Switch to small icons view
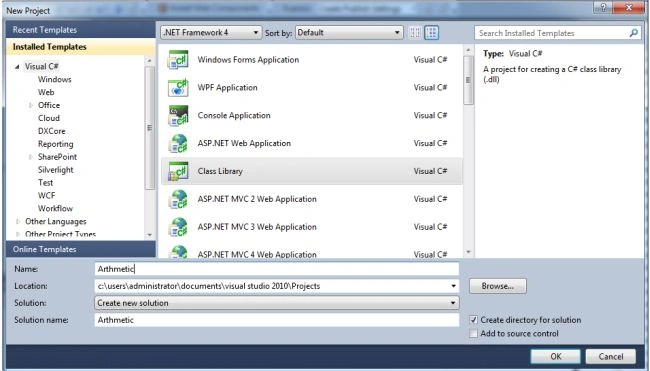The width and height of the screenshot is (650, 371). click(x=415, y=33)
